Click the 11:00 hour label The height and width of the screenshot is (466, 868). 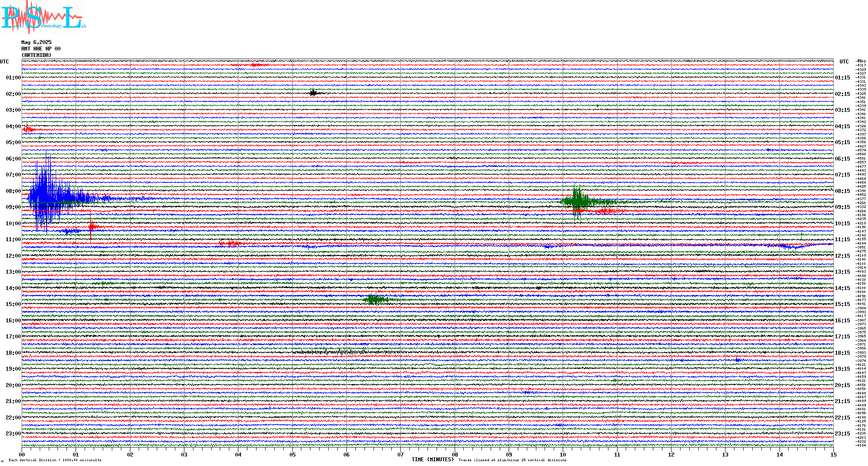[13, 239]
